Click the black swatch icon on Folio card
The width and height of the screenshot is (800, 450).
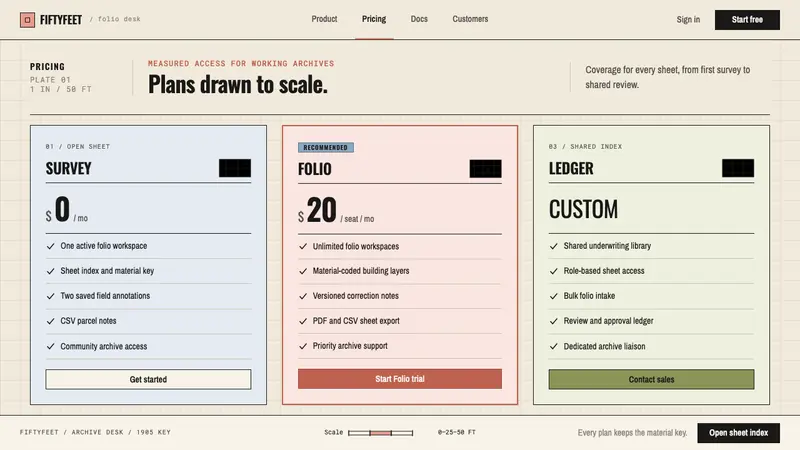485,169
